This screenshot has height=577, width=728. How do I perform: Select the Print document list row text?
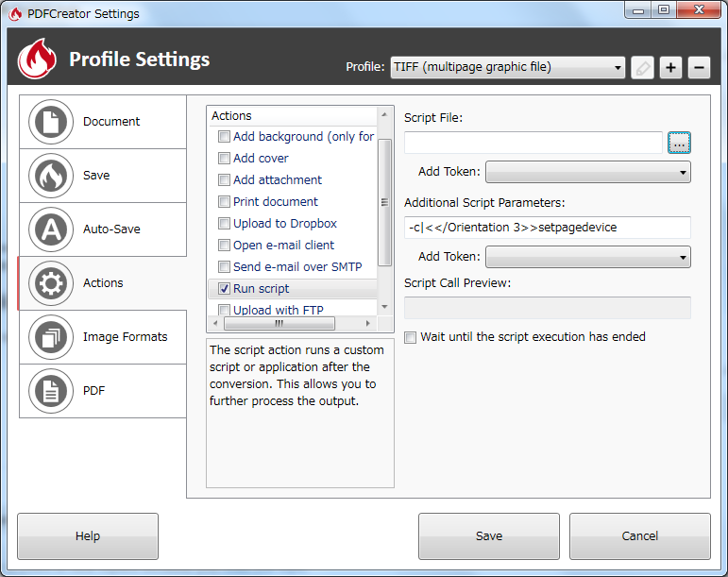(276, 202)
